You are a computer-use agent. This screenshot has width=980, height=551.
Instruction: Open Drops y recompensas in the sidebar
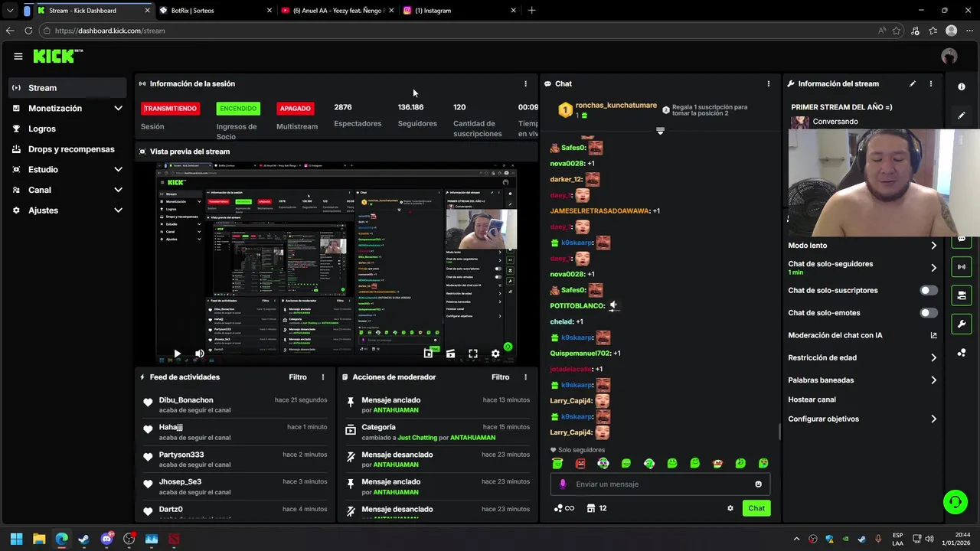[67, 149]
